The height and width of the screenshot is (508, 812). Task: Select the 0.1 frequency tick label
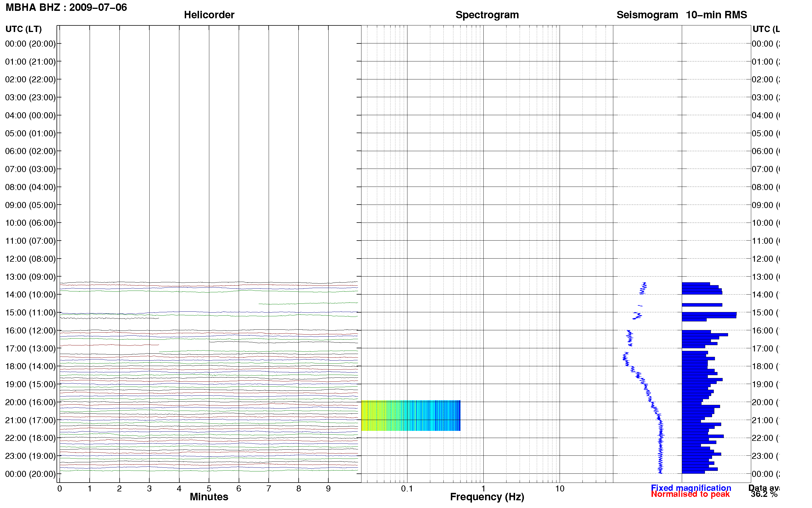tap(407, 489)
